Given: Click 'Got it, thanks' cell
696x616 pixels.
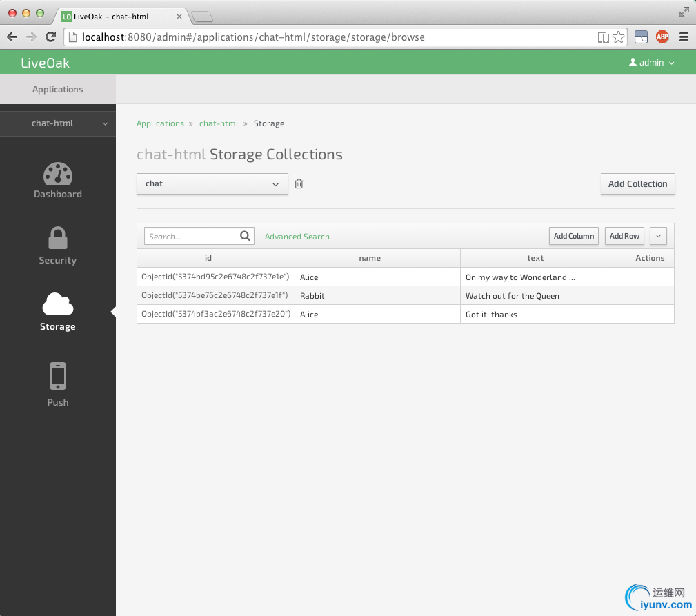Looking at the screenshot, I should coord(544,314).
